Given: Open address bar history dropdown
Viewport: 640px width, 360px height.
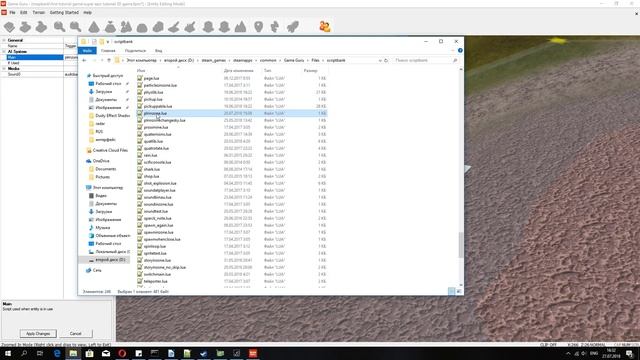Looking at the screenshot, I should click(380, 60).
